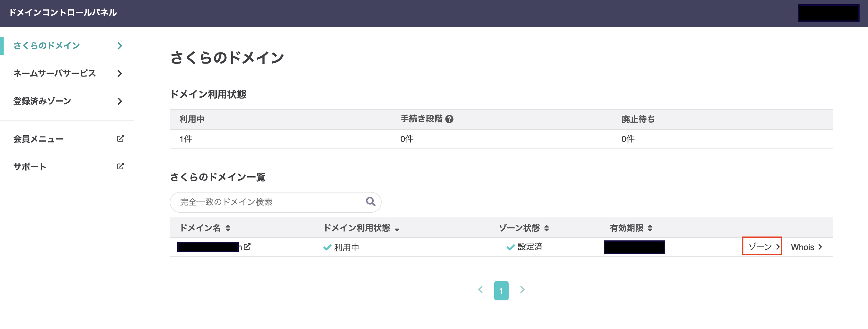This screenshot has height=329, width=868.
Task: Click ドメインコントロールパネル header title
Action: click(x=63, y=12)
